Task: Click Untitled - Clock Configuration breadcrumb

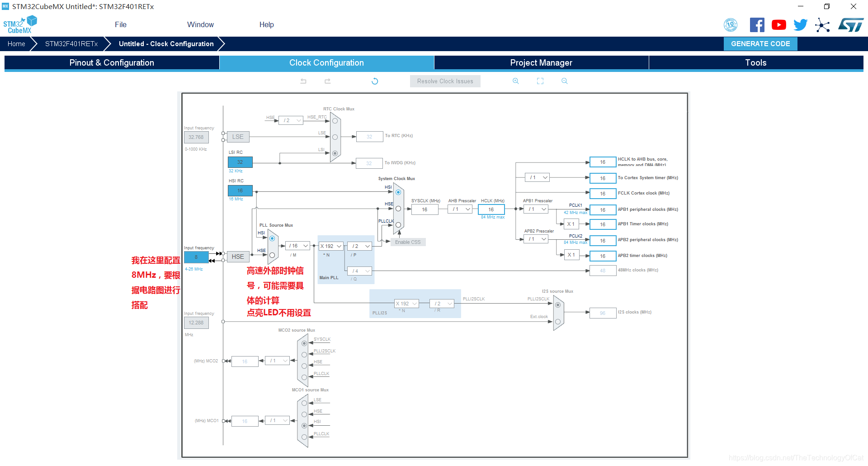Action: click(x=166, y=44)
